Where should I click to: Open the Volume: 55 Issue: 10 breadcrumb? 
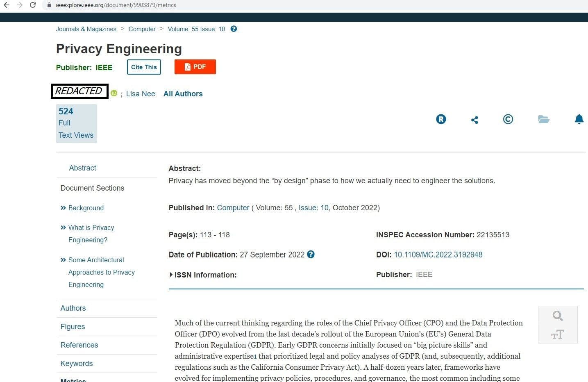(x=196, y=29)
